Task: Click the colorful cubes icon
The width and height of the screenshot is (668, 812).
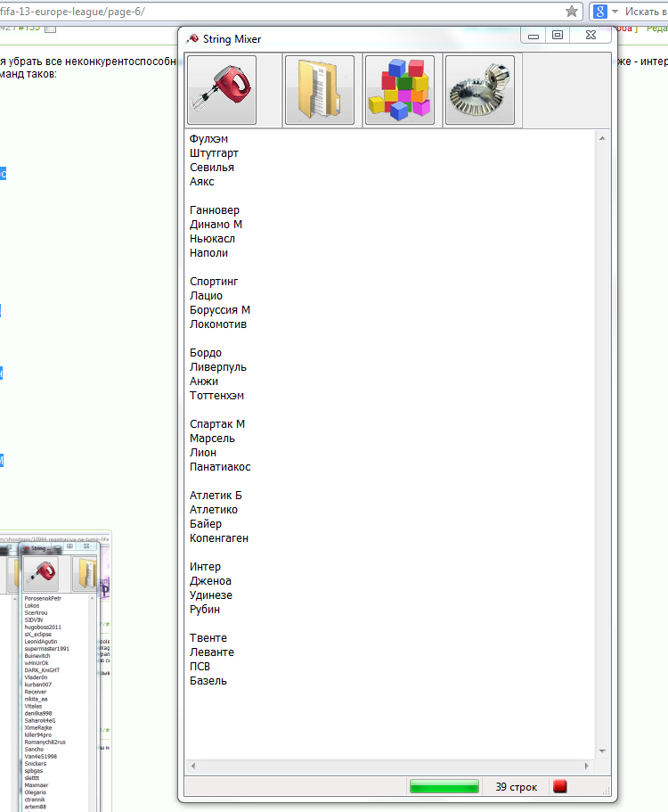Action: coord(399,90)
